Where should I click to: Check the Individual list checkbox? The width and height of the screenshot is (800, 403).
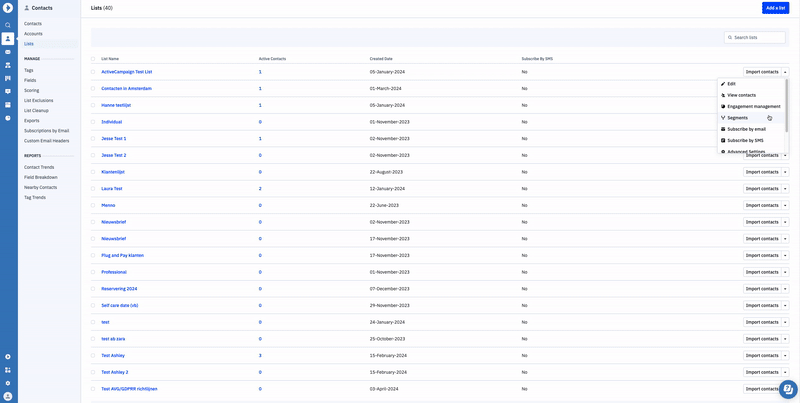[93, 122]
